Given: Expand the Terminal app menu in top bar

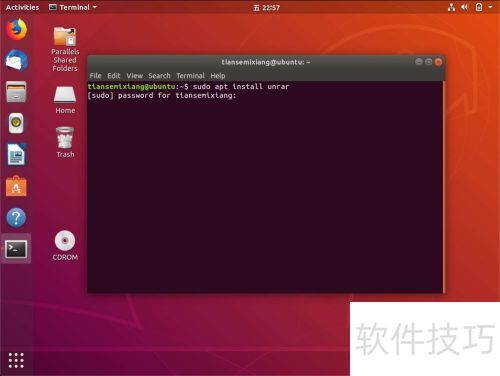Looking at the screenshot, I should [x=73, y=7].
